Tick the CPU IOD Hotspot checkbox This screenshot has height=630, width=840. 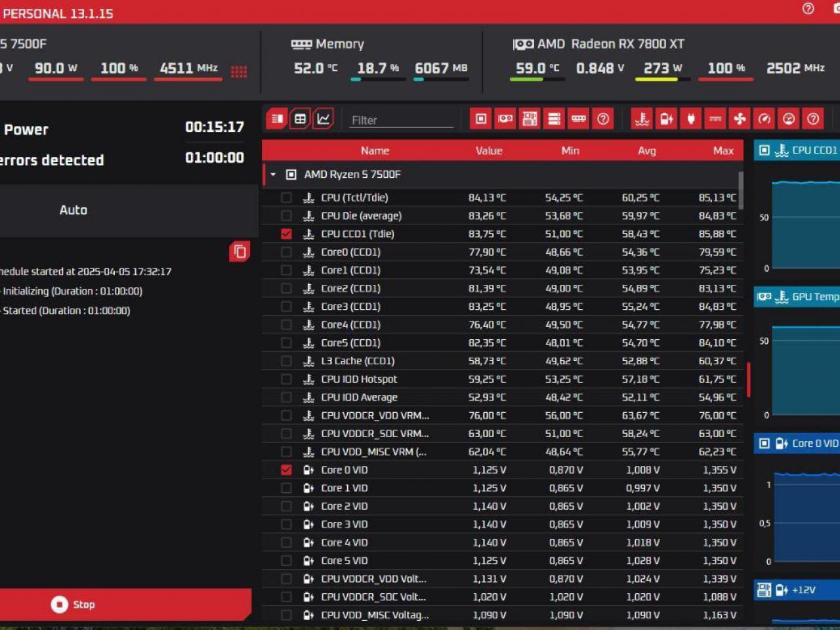(x=286, y=379)
